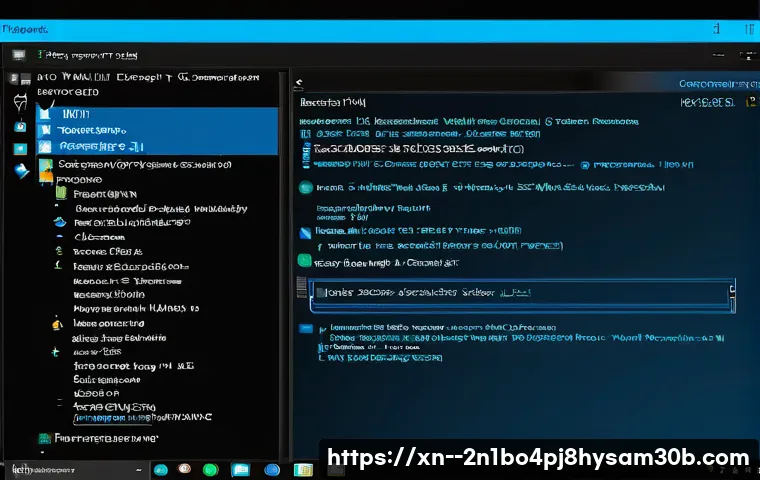Select the teal square icon in left strip
Viewport: 760px width, 480px height.
20,148
